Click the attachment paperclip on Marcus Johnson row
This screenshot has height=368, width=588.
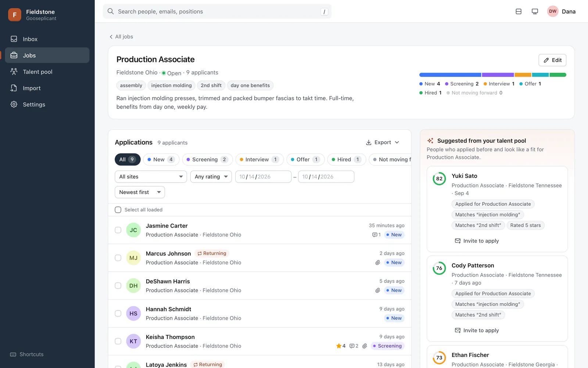[x=378, y=263]
